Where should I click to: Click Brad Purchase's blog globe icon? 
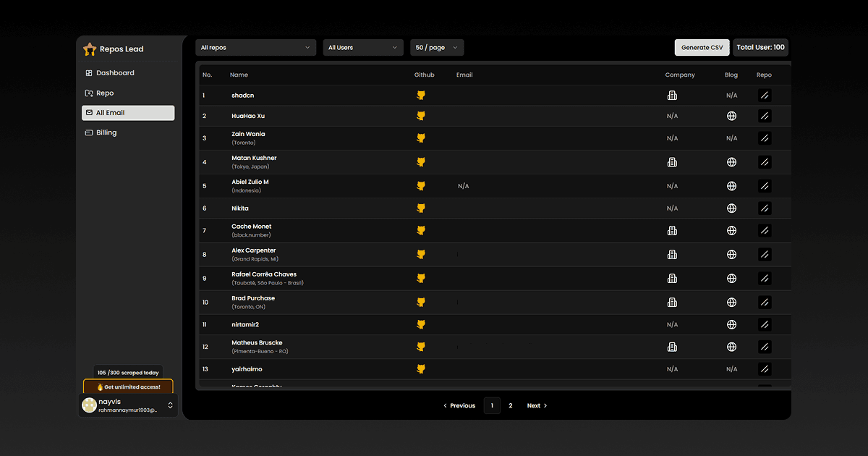click(731, 302)
